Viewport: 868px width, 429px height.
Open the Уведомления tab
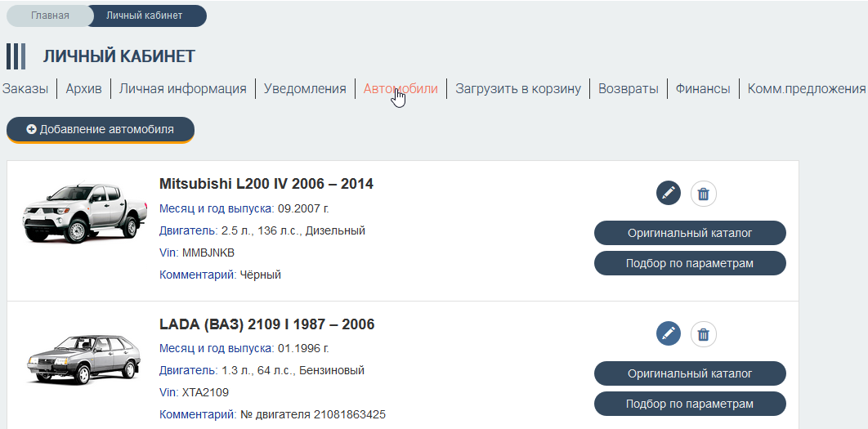305,89
